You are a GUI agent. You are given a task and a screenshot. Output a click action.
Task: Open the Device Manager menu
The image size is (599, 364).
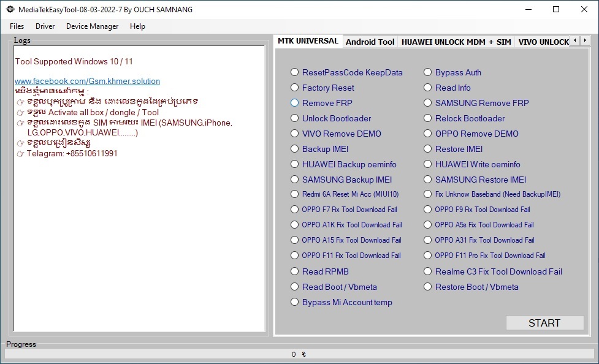pyautogui.click(x=92, y=26)
